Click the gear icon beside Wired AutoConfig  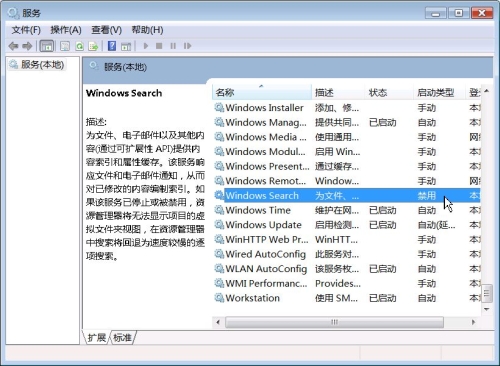point(219,254)
